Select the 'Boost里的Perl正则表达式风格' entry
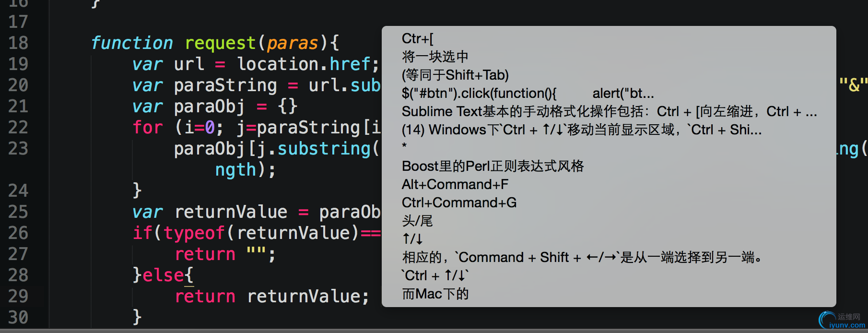The image size is (868, 333). click(x=609, y=166)
